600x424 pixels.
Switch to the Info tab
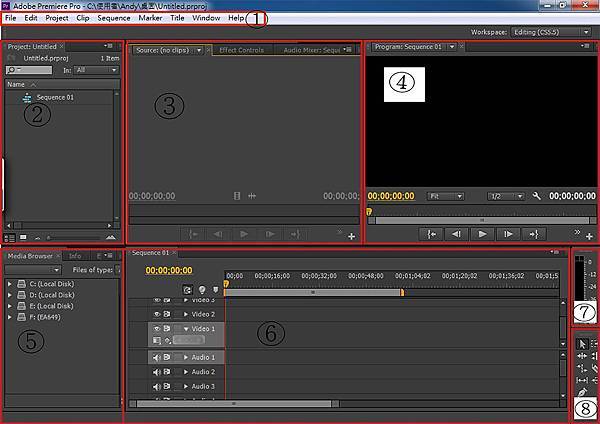[75, 256]
